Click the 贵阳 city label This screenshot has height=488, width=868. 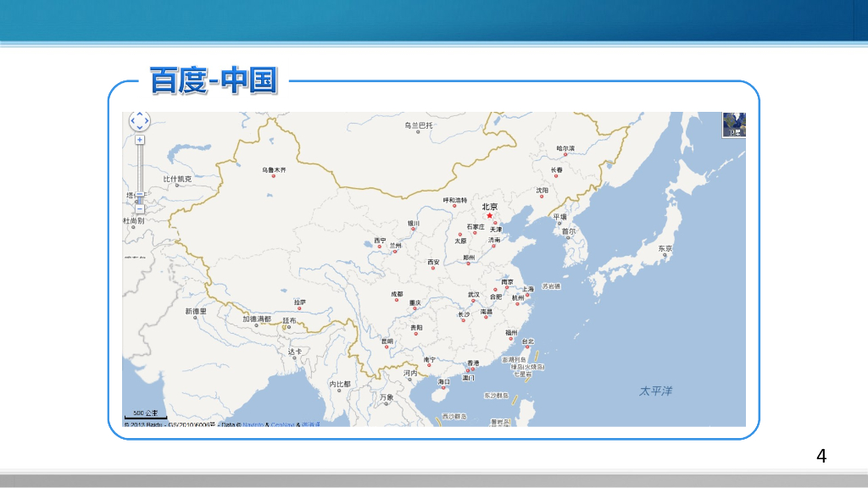(416, 327)
